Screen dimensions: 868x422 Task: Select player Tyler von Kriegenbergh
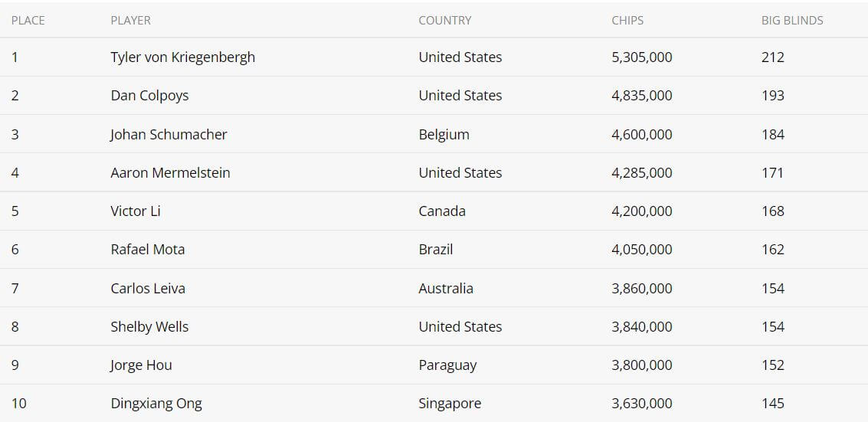tap(182, 57)
